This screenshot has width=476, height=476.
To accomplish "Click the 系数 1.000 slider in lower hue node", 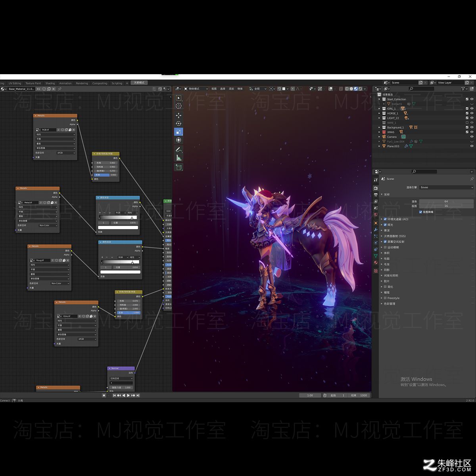I will [x=128, y=313].
